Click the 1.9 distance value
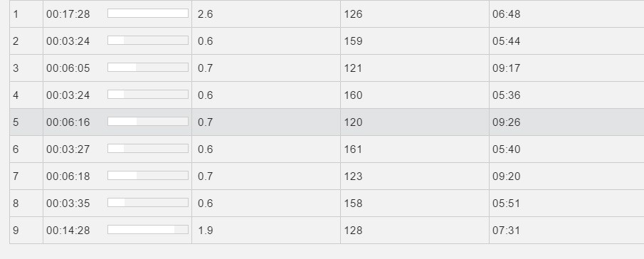The height and width of the screenshot is (259, 644). [206, 231]
